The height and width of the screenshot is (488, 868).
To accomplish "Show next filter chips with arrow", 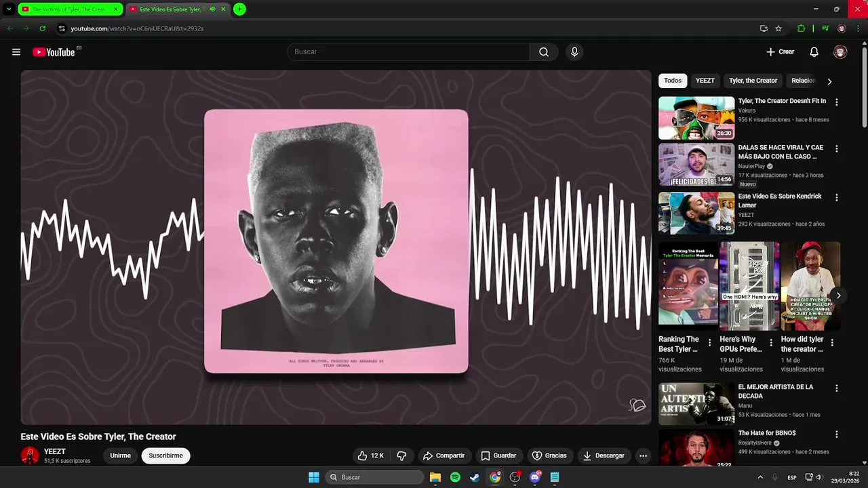I will coord(829,81).
